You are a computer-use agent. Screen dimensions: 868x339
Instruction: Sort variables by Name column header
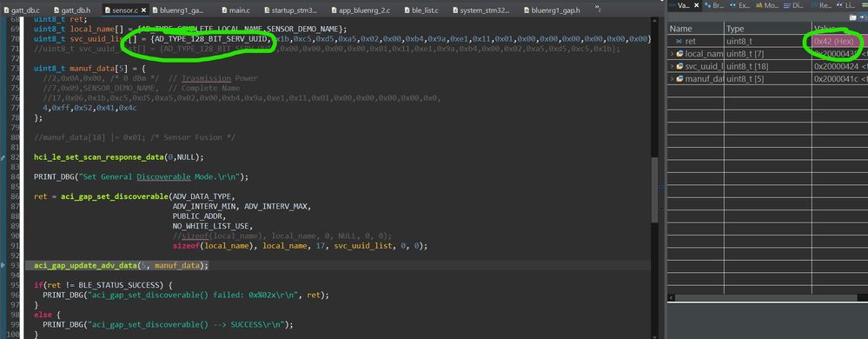[696, 28]
